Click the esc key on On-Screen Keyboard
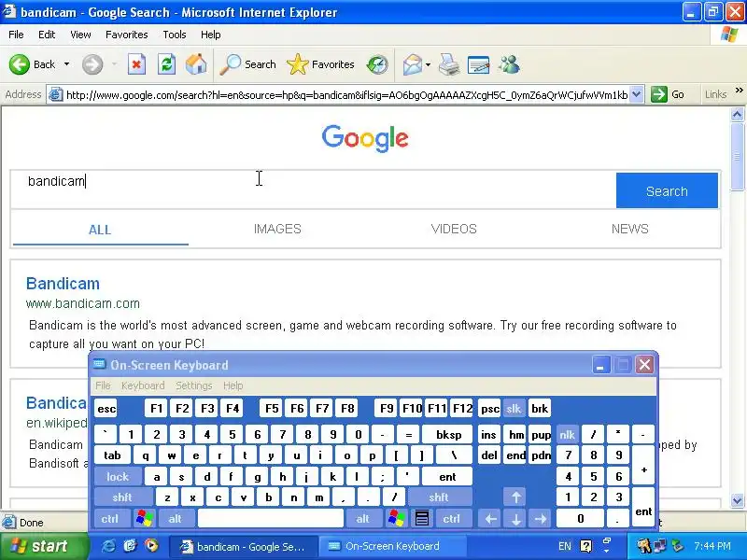The height and width of the screenshot is (560, 747). (106, 408)
